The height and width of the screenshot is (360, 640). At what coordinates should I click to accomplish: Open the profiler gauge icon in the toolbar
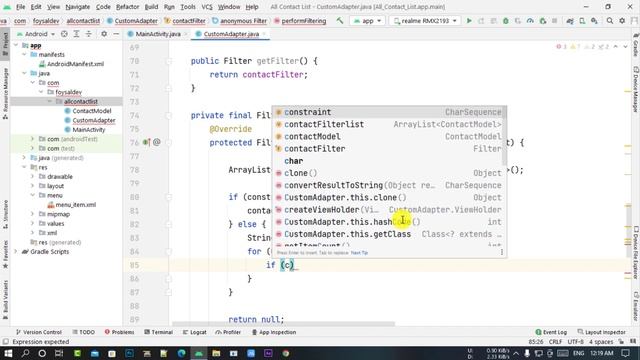click(x=530, y=20)
